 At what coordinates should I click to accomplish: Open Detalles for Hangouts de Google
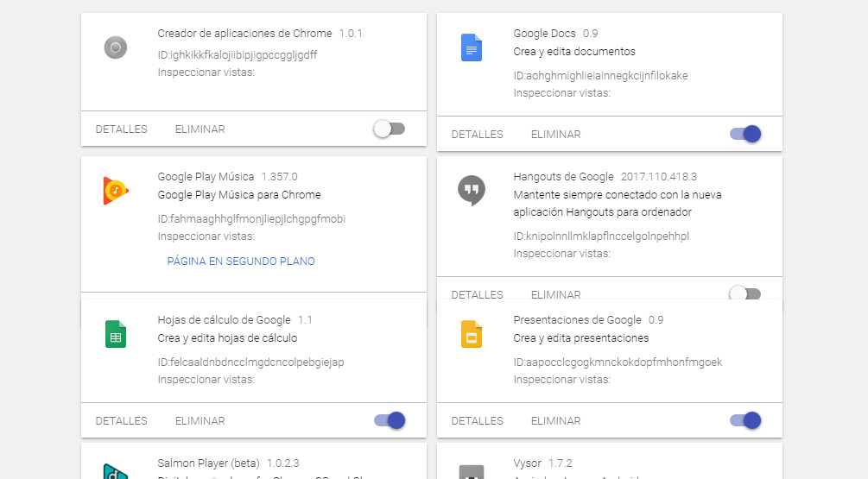coord(477,294)
